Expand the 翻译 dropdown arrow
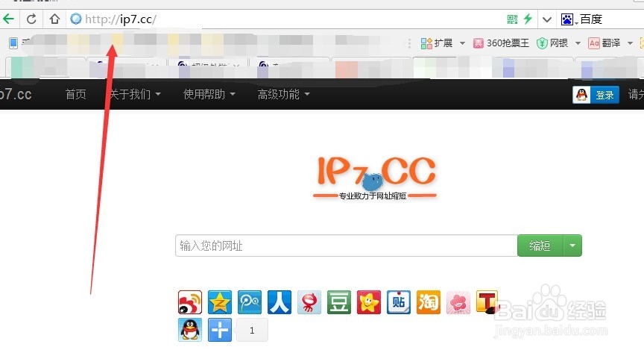 (630, 43)
